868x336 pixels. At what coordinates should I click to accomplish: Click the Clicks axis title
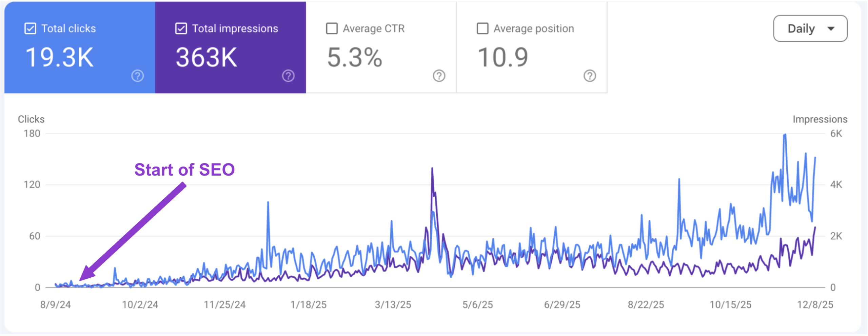[x=31, y=119]
